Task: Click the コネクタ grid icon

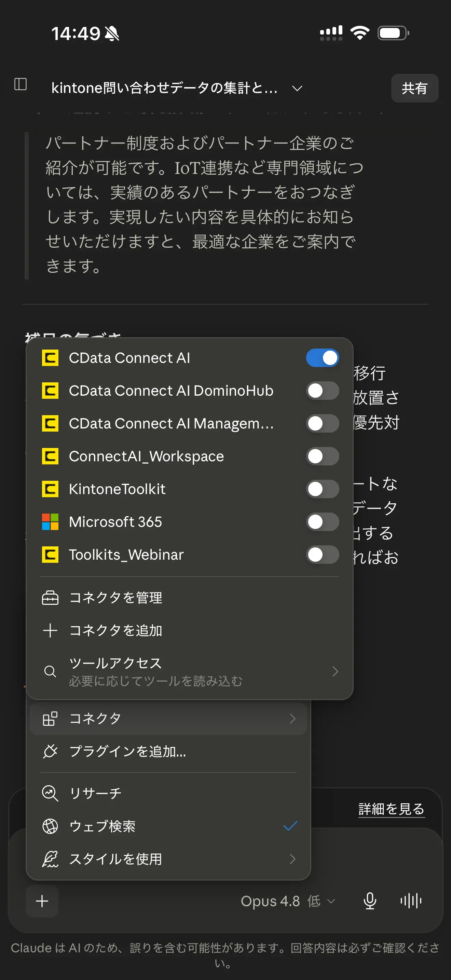Action: coord(50,718)
